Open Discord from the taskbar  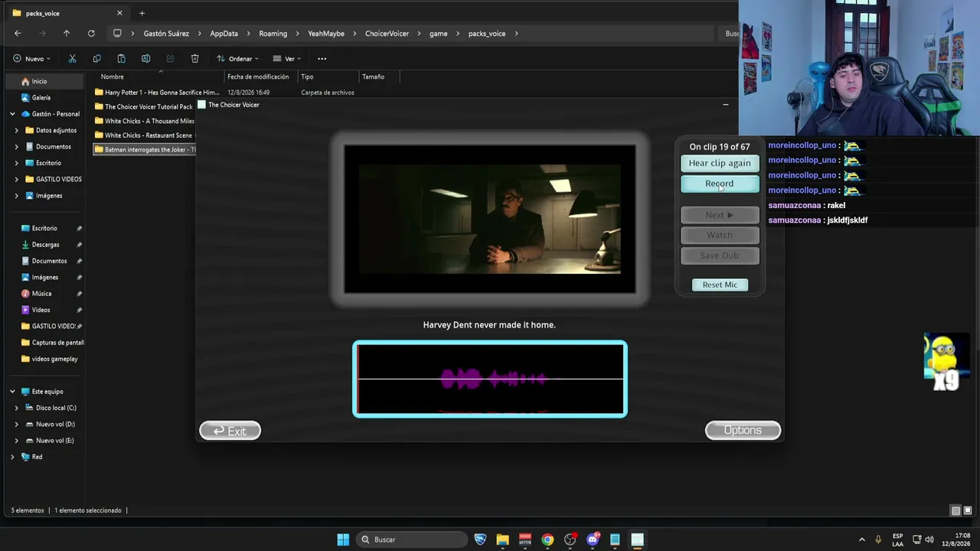(x=593, y=540)
